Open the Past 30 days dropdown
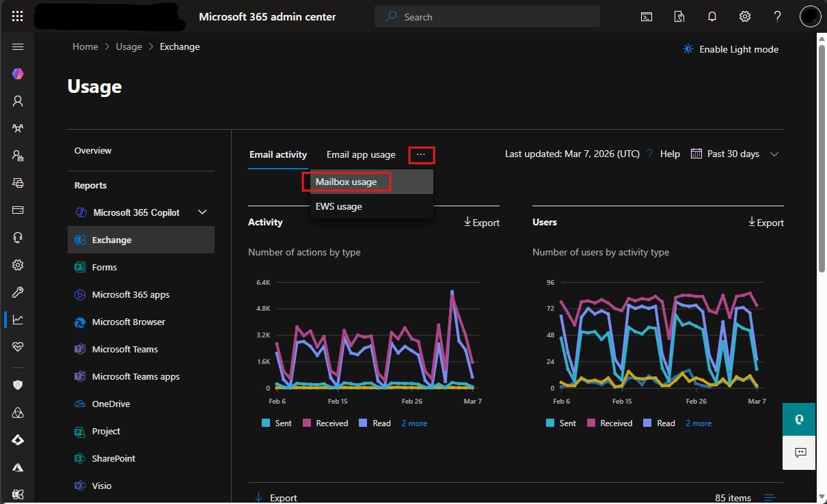 [735, 154]
